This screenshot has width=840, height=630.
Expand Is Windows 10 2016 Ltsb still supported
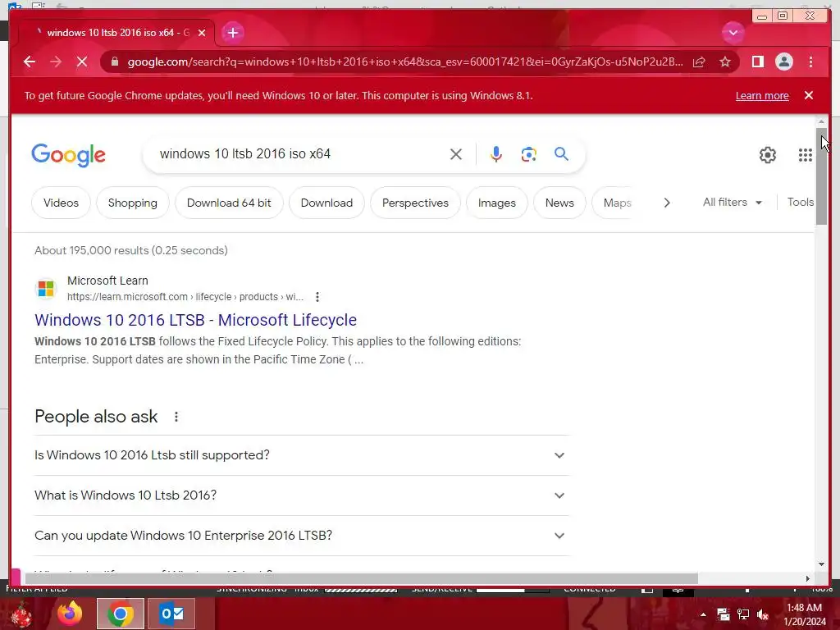302,455
